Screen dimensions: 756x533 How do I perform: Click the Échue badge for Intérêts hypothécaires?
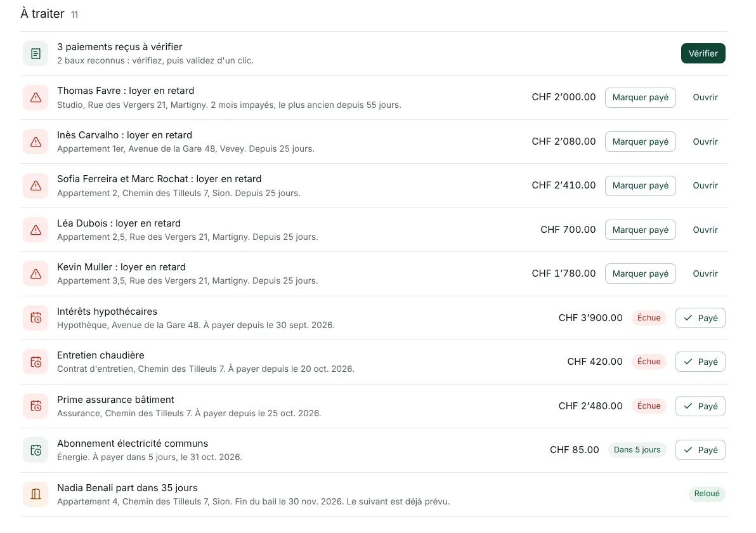pyautogui.click(x=649, y=318)
